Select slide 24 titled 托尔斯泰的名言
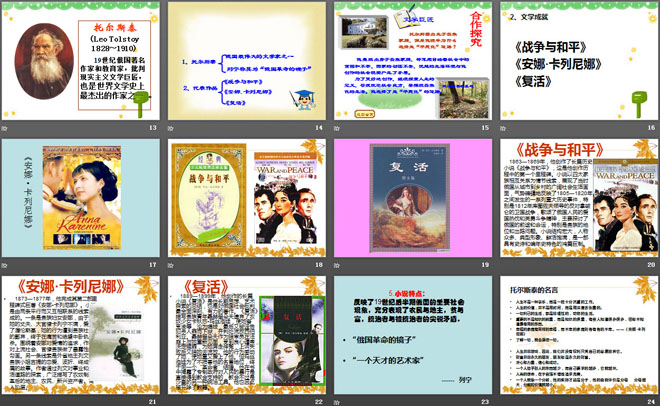 pyautogui.click(x=579, y=335)
